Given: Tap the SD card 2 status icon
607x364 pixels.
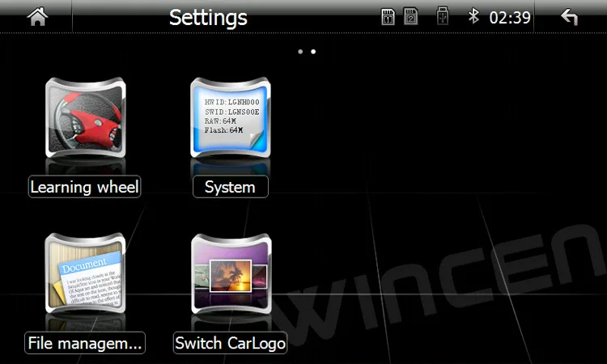Looking at the screenshot, I should (x=410, y=17).
